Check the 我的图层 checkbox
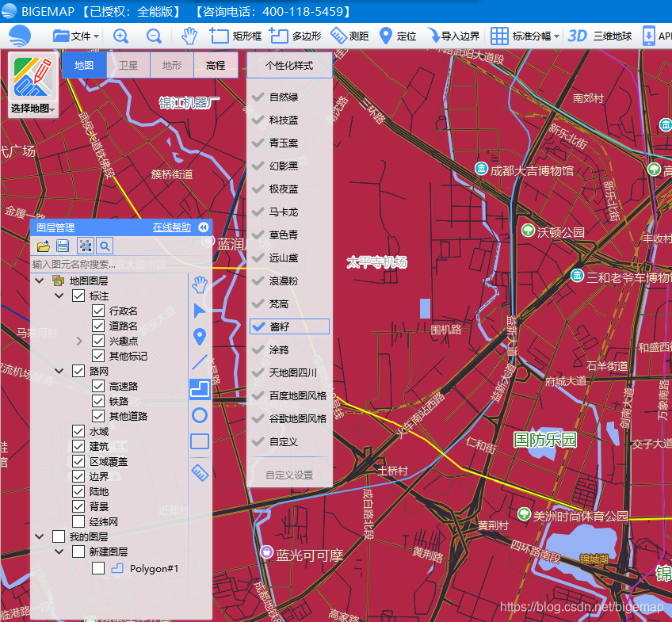The image size is (672, 622). click(59, 536)
